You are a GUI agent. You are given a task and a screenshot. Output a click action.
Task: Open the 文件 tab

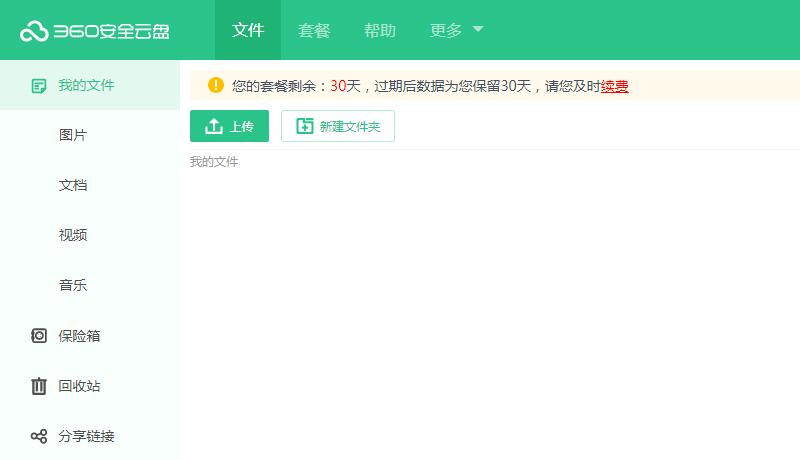[248, 30]
